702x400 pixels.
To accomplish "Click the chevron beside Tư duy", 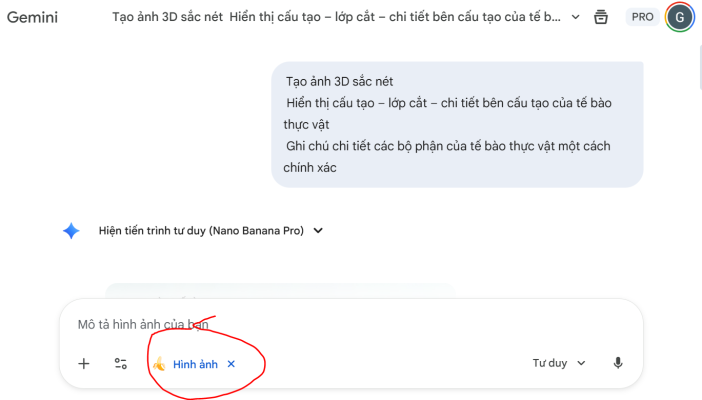I will [581, 364].
